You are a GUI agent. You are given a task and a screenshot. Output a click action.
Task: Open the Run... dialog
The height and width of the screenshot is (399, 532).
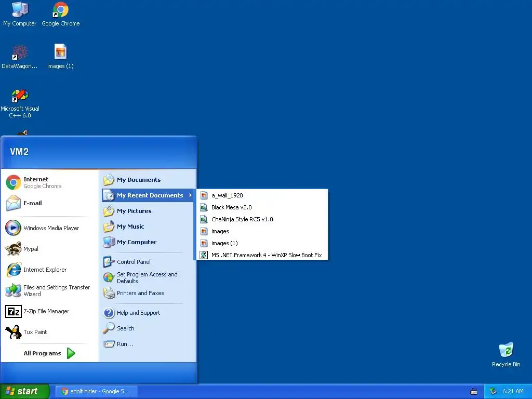pyautogui.click(x=148, y=344)
